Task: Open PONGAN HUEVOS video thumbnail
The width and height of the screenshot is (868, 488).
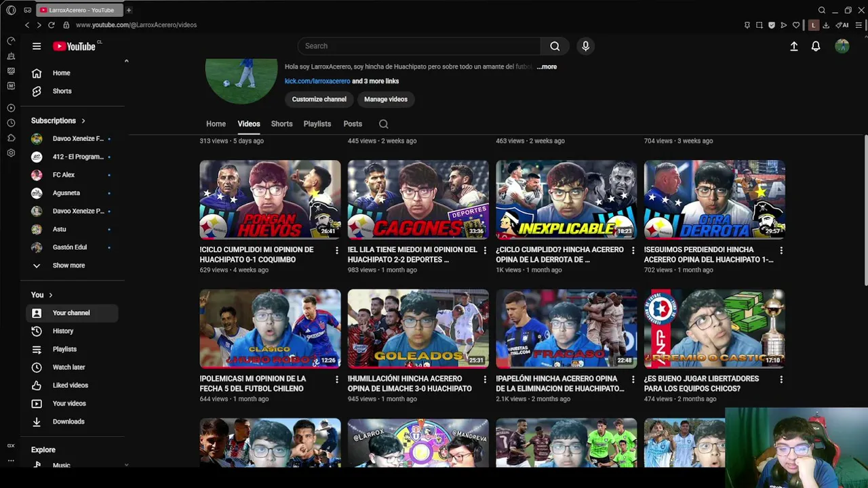Action: [x=270, y=199]
